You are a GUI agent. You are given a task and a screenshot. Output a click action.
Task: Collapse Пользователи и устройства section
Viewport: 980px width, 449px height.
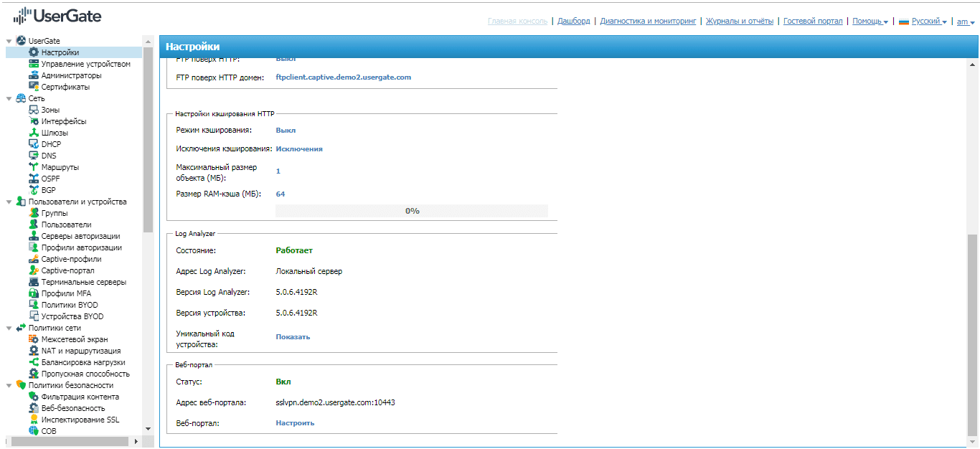[x=9, y=202]
